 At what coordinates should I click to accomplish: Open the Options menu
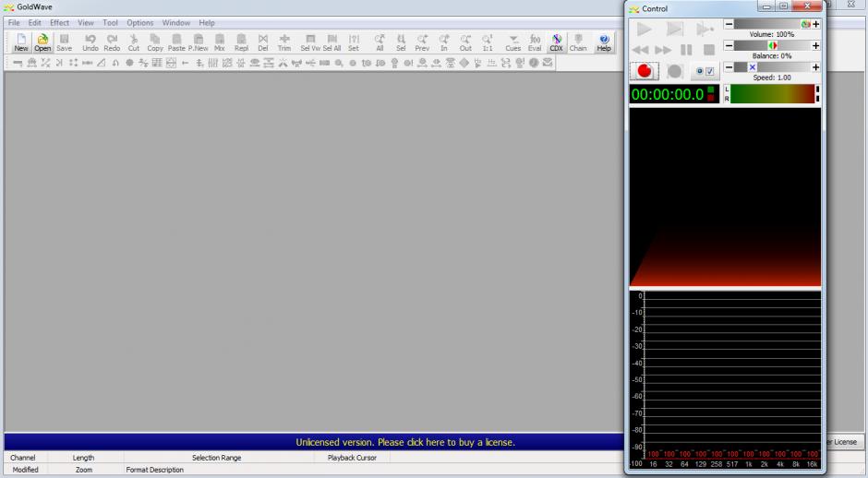coord(139,23)
